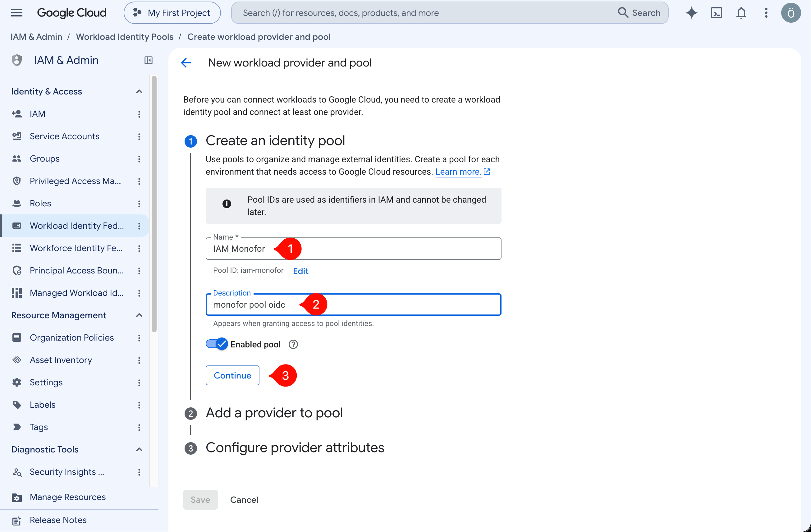Click the IAM & Admin shield logo

pos(17,60)
